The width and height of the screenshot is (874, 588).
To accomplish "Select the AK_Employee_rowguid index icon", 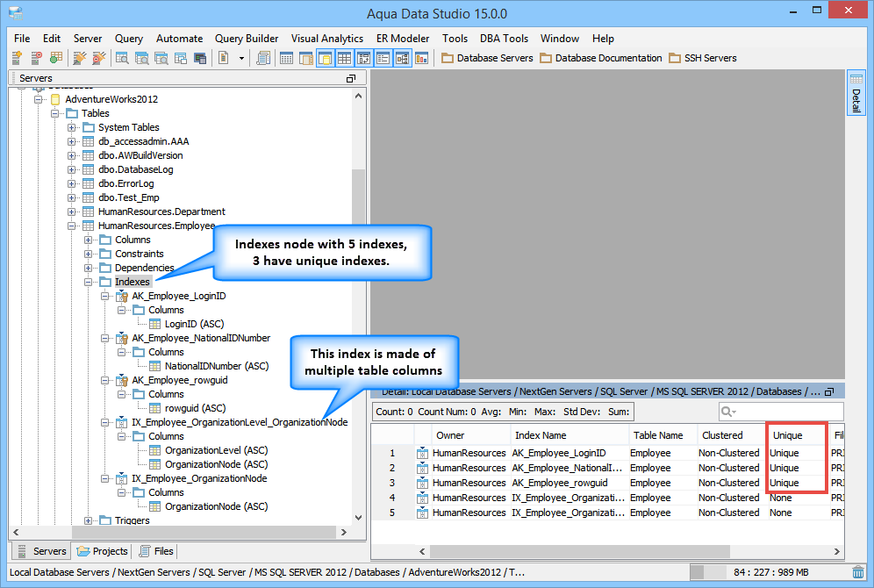I will click(x=121, y=381).
